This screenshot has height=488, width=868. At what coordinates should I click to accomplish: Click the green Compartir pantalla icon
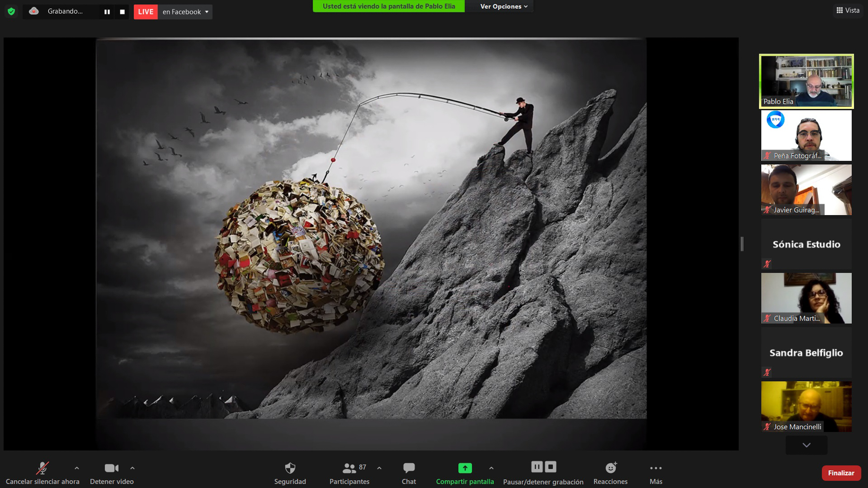pos(465,468)
